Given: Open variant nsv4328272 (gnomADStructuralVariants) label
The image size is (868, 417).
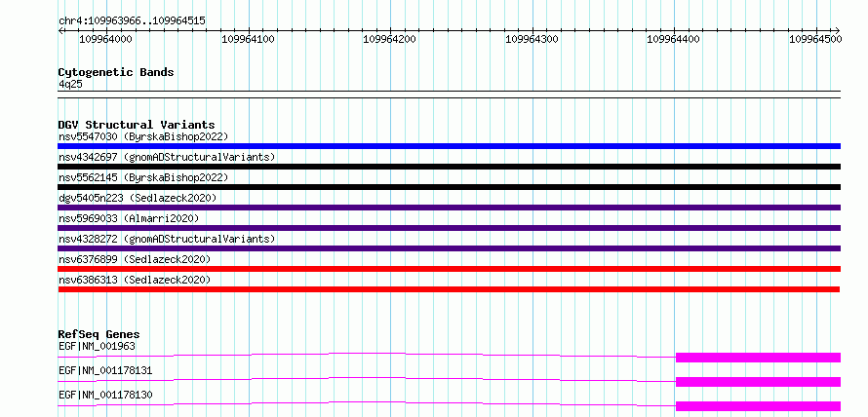Looking at the screenshot, I should 167,239.
